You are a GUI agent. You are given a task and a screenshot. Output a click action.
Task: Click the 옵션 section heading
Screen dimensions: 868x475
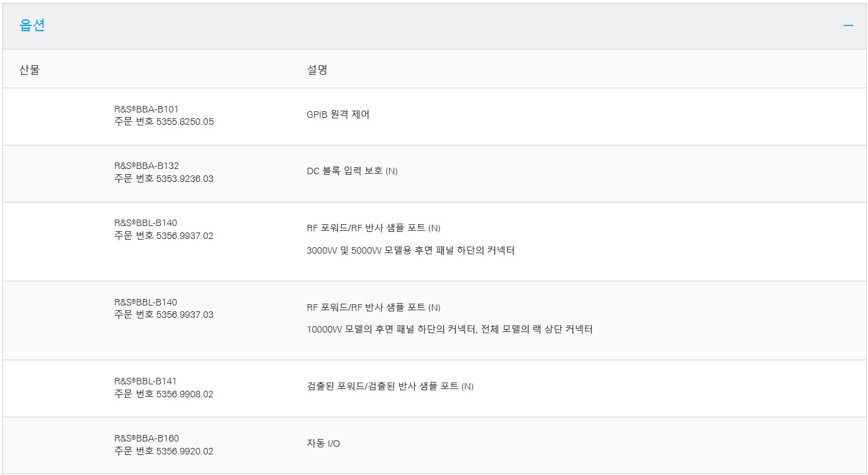coord(32,25)
